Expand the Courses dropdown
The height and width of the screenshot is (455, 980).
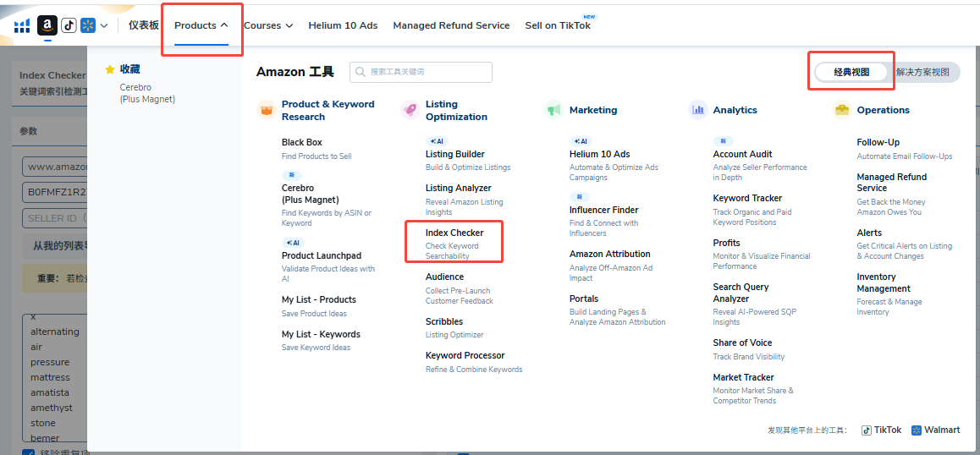click(x=267, y=25)
